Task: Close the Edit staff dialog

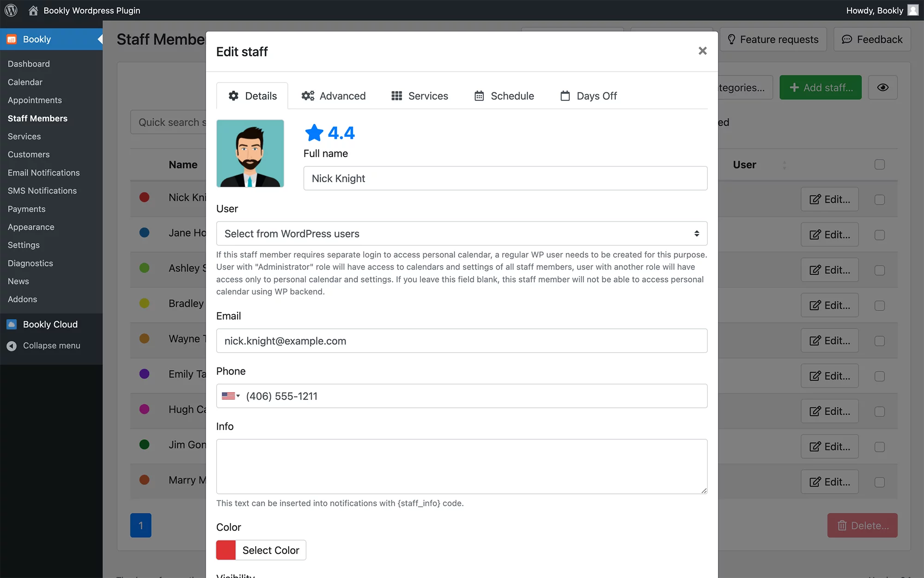Action: point(703,51)
